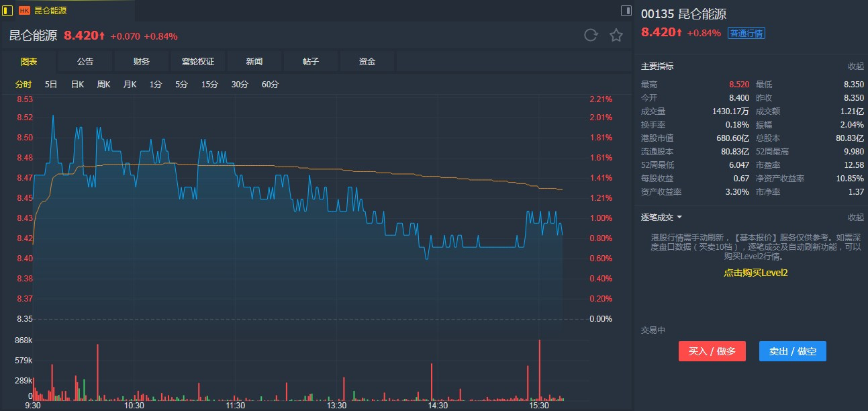Click the 普通行情 badge
Image resolution: width=868 pixels, height=411 pixels.
click(746, 33)
